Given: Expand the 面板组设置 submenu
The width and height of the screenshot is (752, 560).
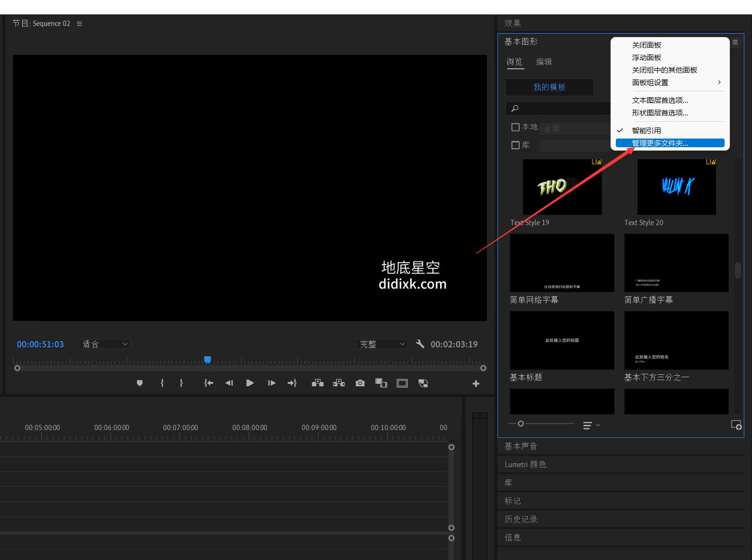Looking at the screenshot, I should coord(670,82).
